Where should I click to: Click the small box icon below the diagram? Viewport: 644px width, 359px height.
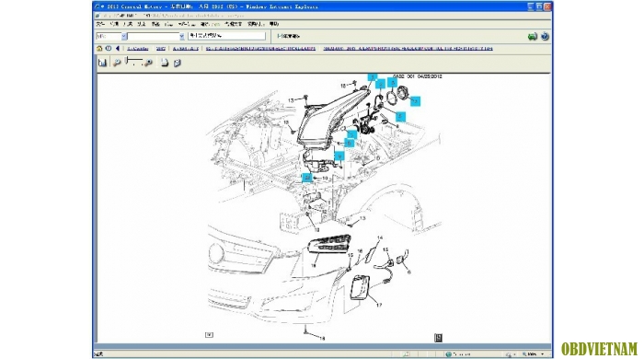click(x=209, y=335)
